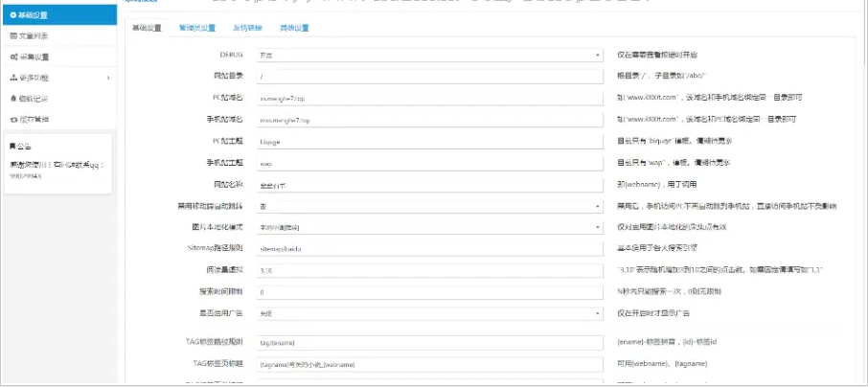The height and width of the screenshot is (387, 868).
Task: Click the TAG标签页标题 input field
Action: pos(429,365)
